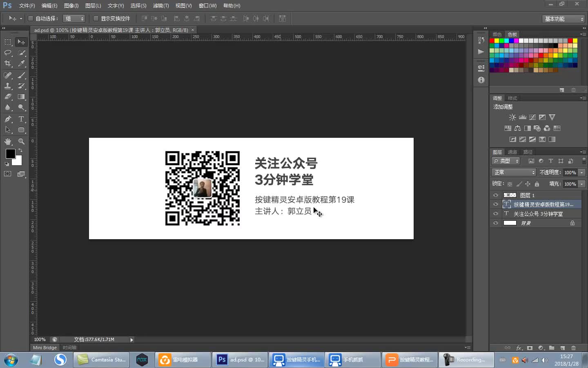
Task: Select the History Brush tool
Action: [21, 86]
